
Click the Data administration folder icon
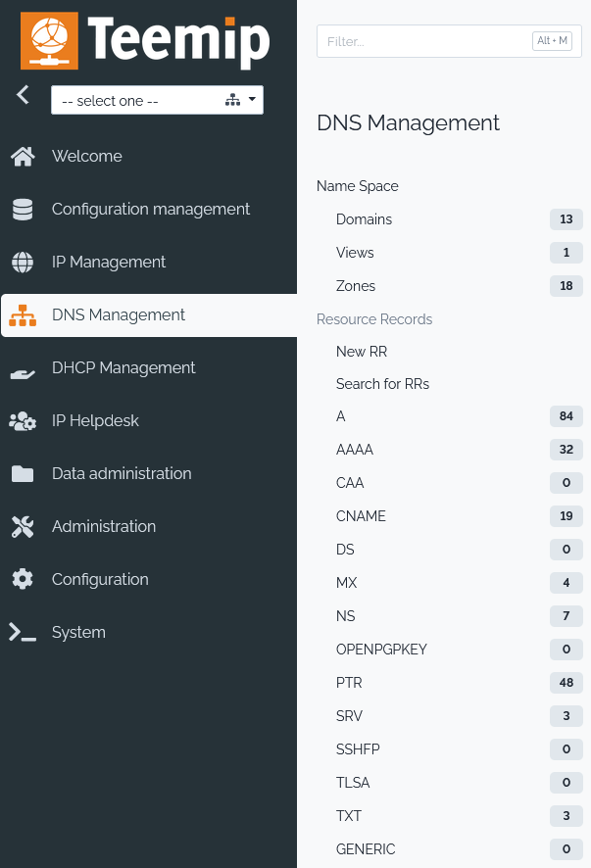pyautogui.click(x=23, y=474)
